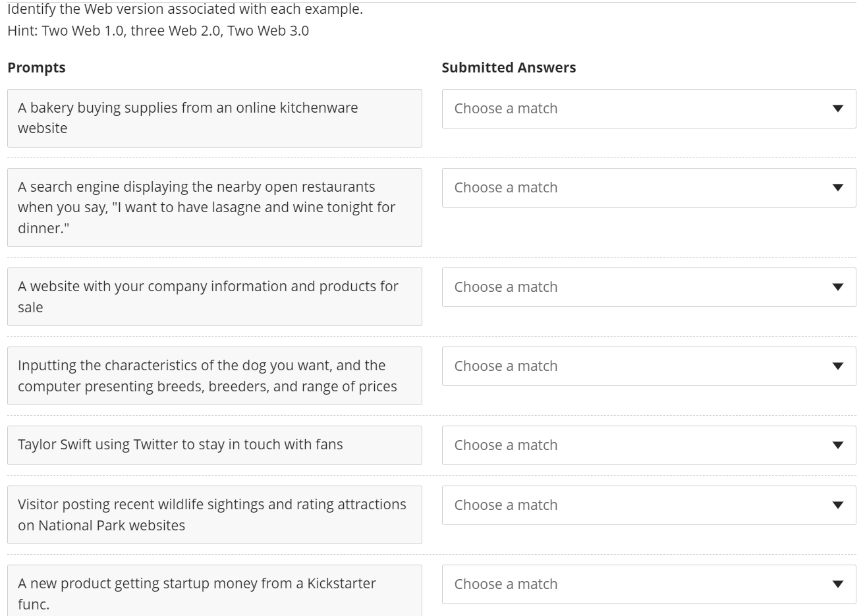Select the Kickstarter startup money prompt box
Screen dimensions: 865x616
pyautogui.click(x=214, y=591)
